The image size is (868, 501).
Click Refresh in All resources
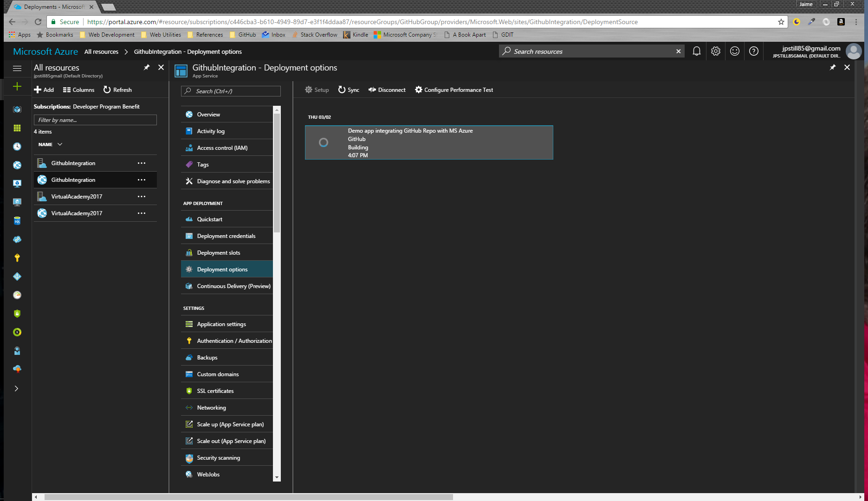117,90
